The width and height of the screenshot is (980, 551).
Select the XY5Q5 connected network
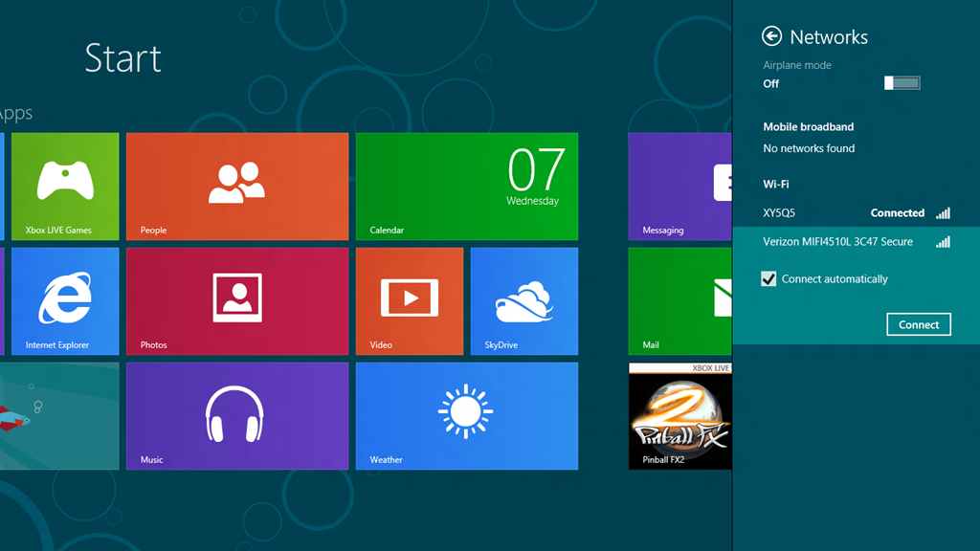click(857, 213)
